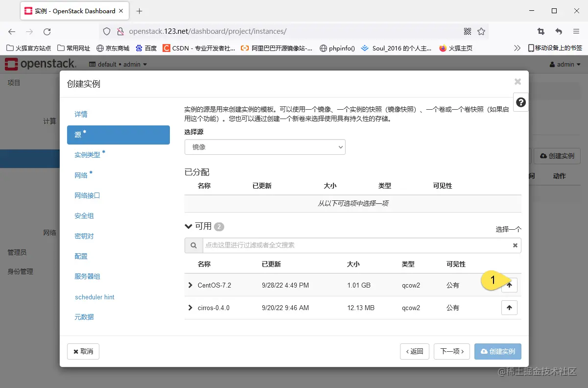This screenshot has width=588, height=388.
Task: Allocate cirros-0.4.0 using its up-arrow icon
Action: (509, 308)
